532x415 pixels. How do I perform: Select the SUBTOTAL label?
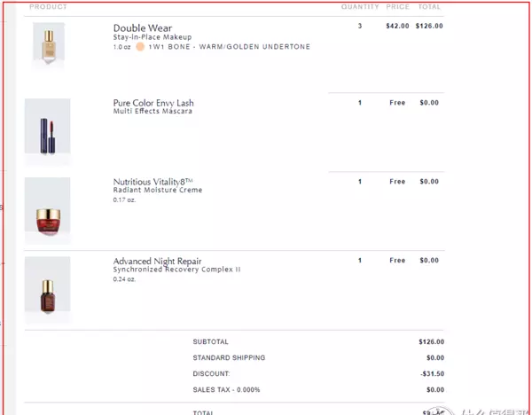[x=211, y=341]
